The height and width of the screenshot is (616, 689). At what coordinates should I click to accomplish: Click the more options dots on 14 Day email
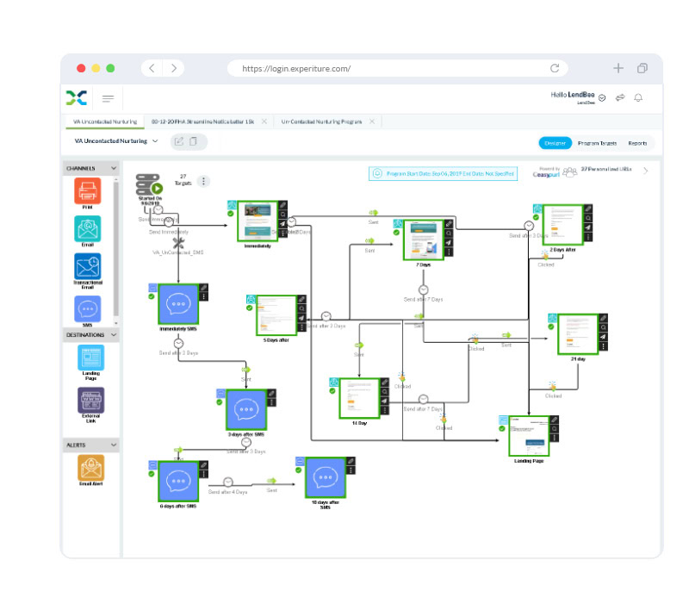point(384,410)
